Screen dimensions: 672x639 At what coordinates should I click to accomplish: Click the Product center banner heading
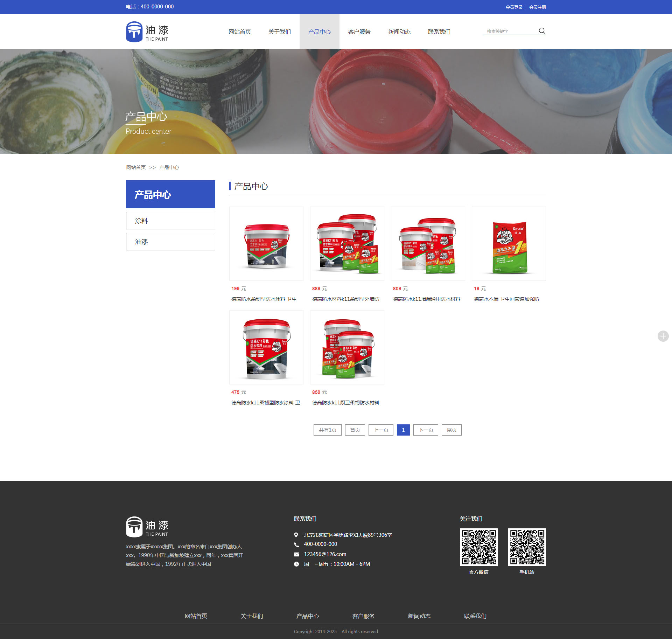[148, 131]
